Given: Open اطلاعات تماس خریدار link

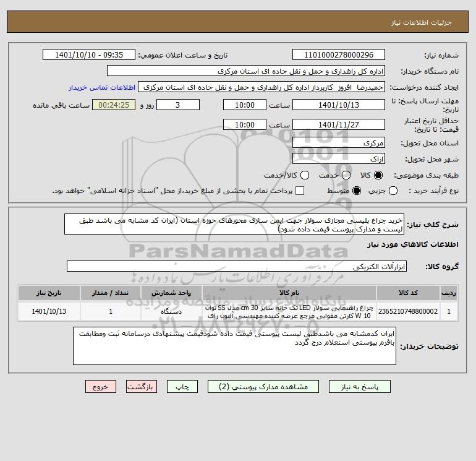Looking at the screenshot, I should (x=102, y=87).
